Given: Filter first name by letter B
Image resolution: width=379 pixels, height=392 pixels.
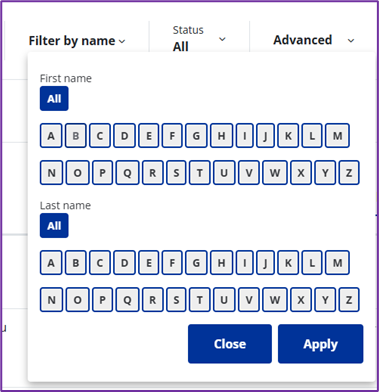Looking at the screenshot, I should [x=76, y=135].
